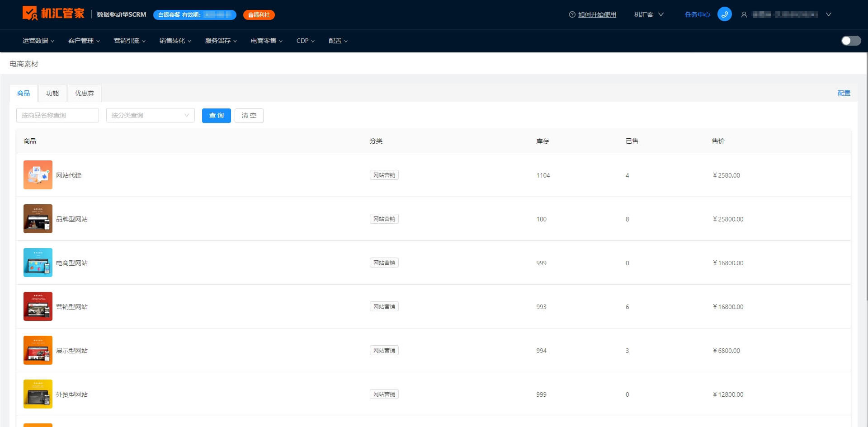Click the 外贸型网站 product name

pos(72,394)
